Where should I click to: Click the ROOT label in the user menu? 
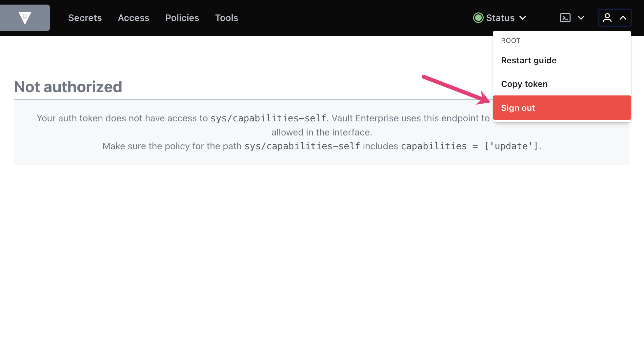pos(510,40)
